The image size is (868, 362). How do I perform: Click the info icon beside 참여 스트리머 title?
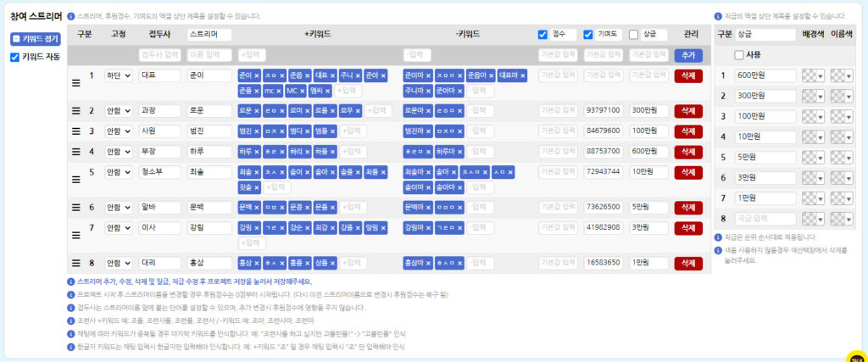pyautogui.click(x=71, y=17)
